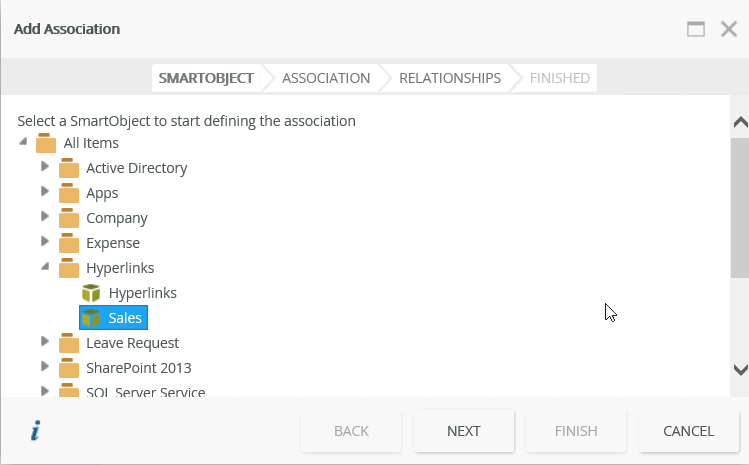Click the Active Directory folder icon
The height and width of the screenshot is (465, 749).
point(69,168)
